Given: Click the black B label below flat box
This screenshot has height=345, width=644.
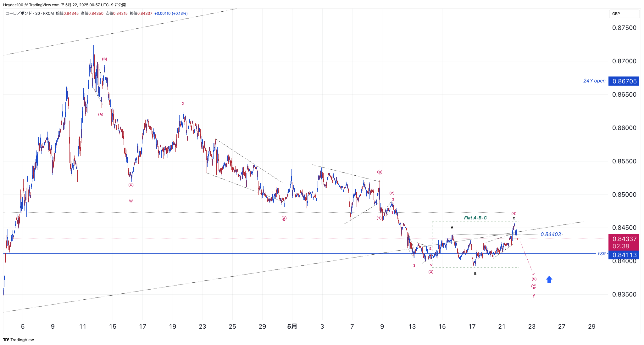Looking at the screenshot, I should coord(475,274).
